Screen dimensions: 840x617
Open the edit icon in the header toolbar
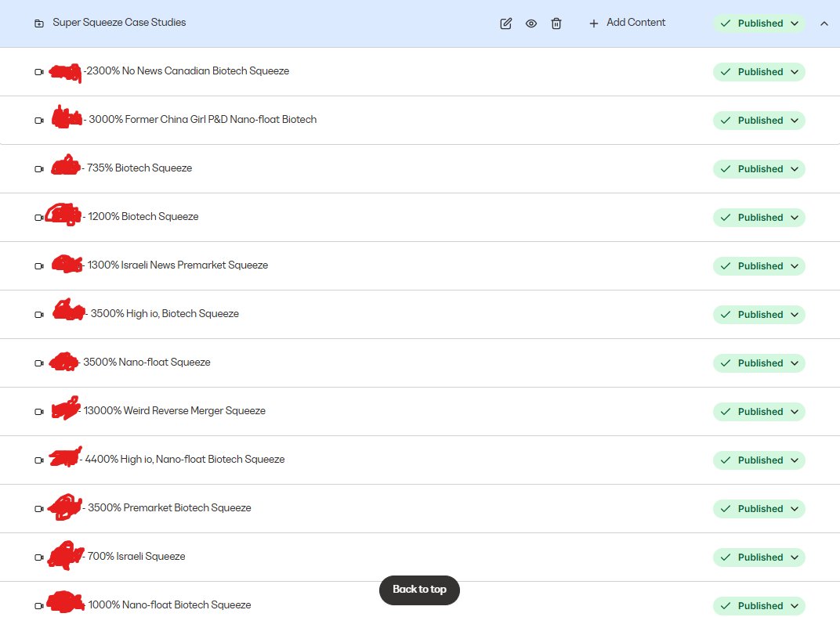[x=505, y=23]
